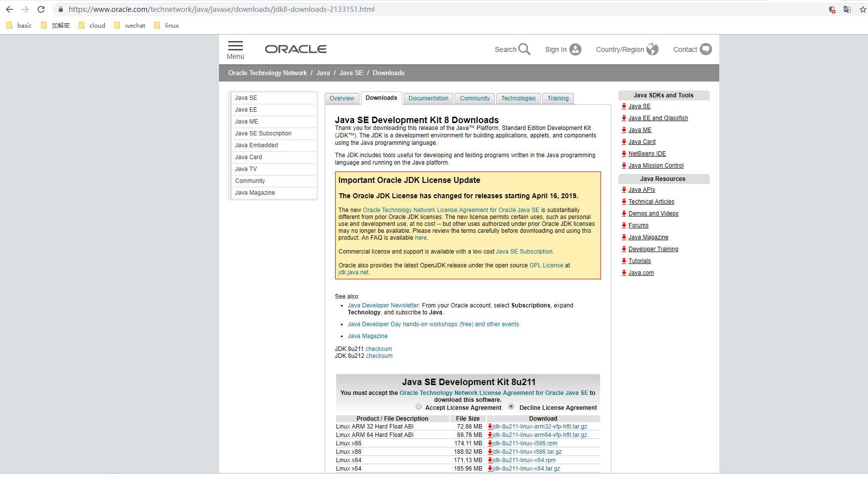The height and width of the screenshot is (477, 868).
Task: Click the Search magnifier icon
Action: tap(524, 49)
